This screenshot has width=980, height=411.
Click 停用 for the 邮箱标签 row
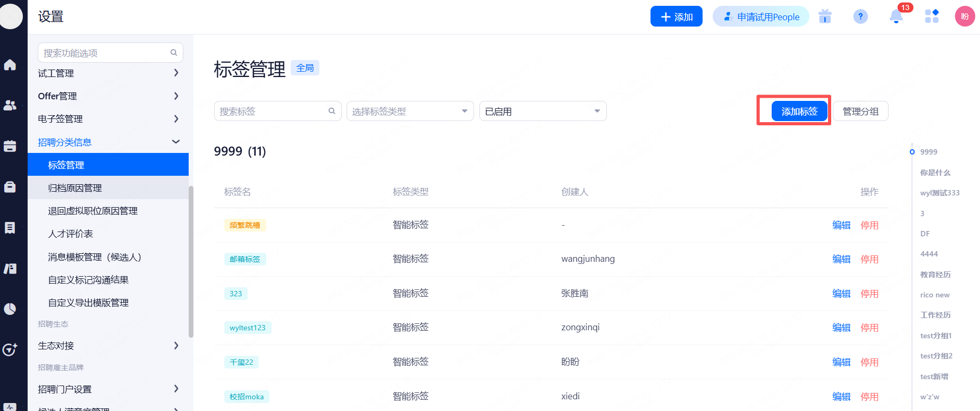click(x=869, y=259)
